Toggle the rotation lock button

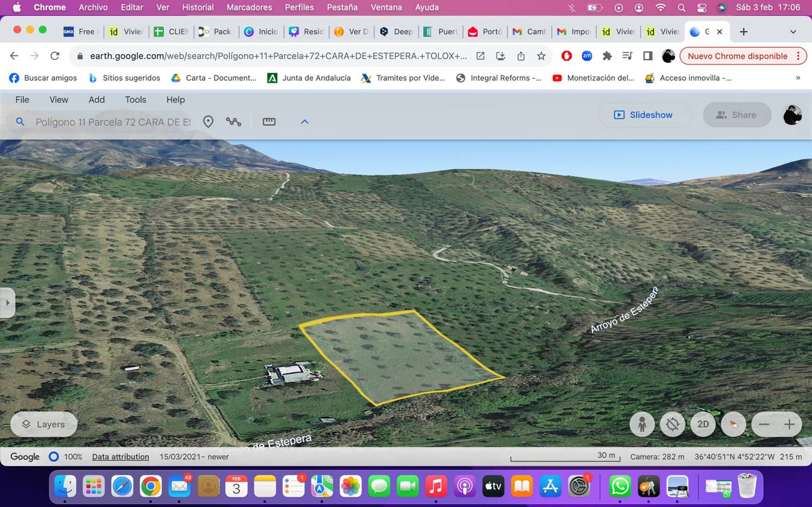tap(672, 424)
